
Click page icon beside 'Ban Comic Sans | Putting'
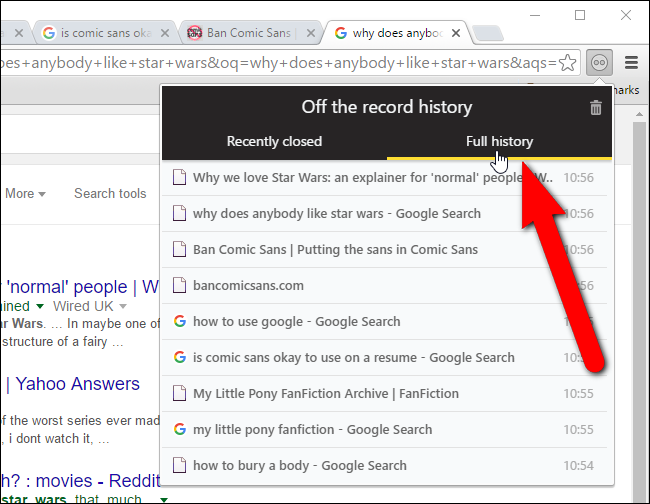pos(179,250)
